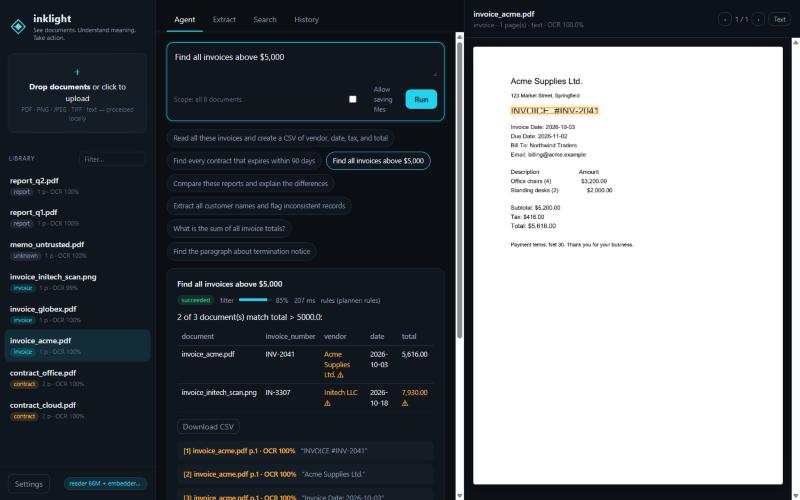Image resolution: width=800 pixels, height=500 pixels.
Task: Open the Extract tab
Action: tap(224, 19)
